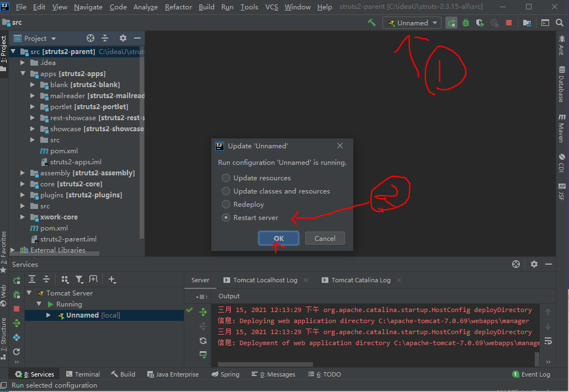Click Collapse All icon in Services toolbar
The image size is (569, 392).
click(x=46, y=279)
